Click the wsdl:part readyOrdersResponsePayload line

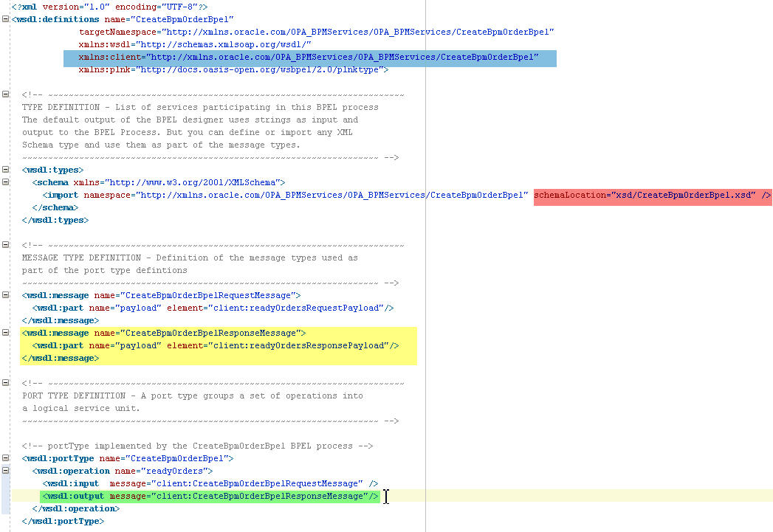pos(216,346)
